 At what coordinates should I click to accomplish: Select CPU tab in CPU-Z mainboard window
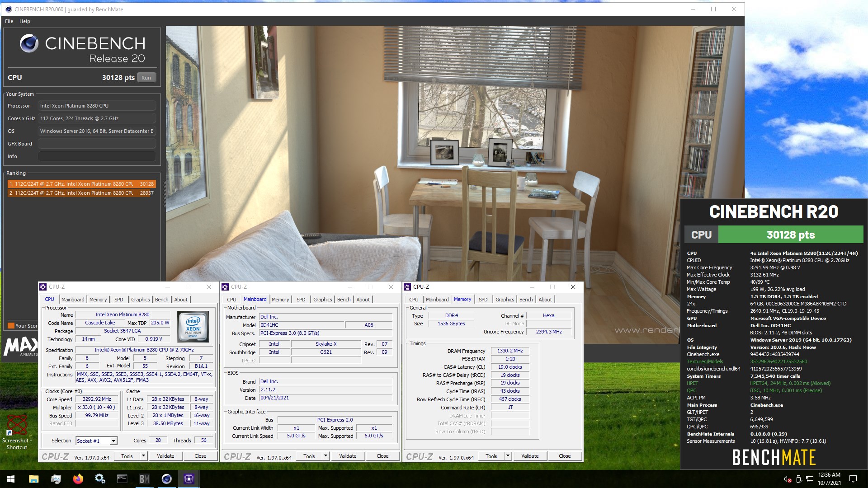coord(231,300)
